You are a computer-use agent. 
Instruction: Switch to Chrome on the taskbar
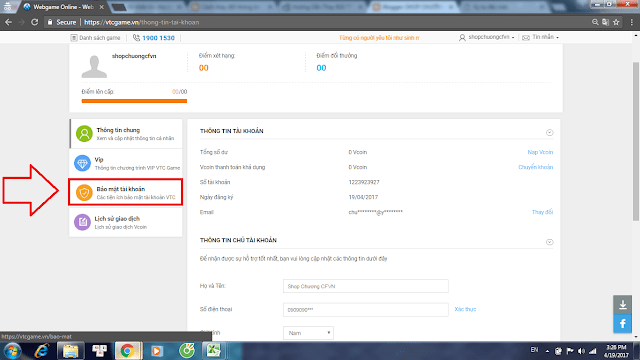point(127,351)
